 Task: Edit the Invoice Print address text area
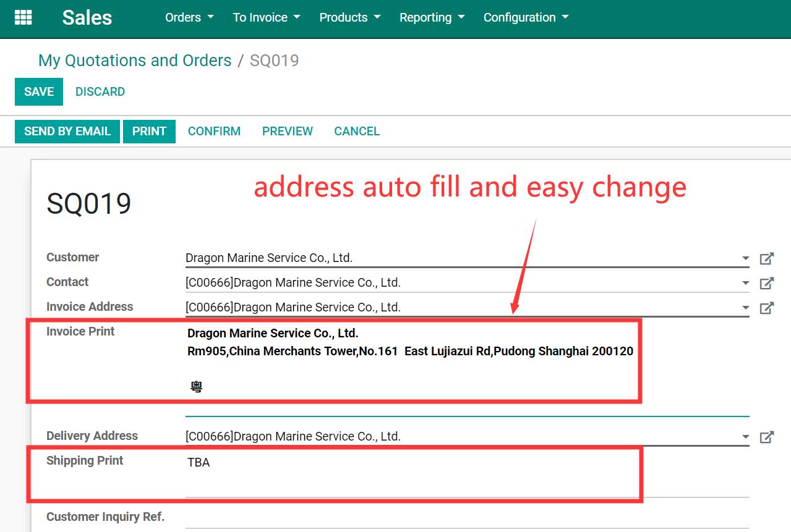pos(467,369)
